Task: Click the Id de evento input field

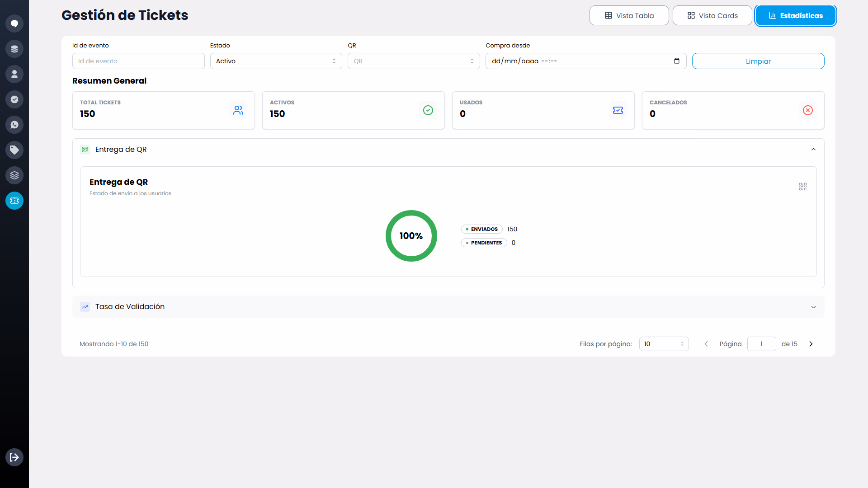Action: click(x=138, y=61)
